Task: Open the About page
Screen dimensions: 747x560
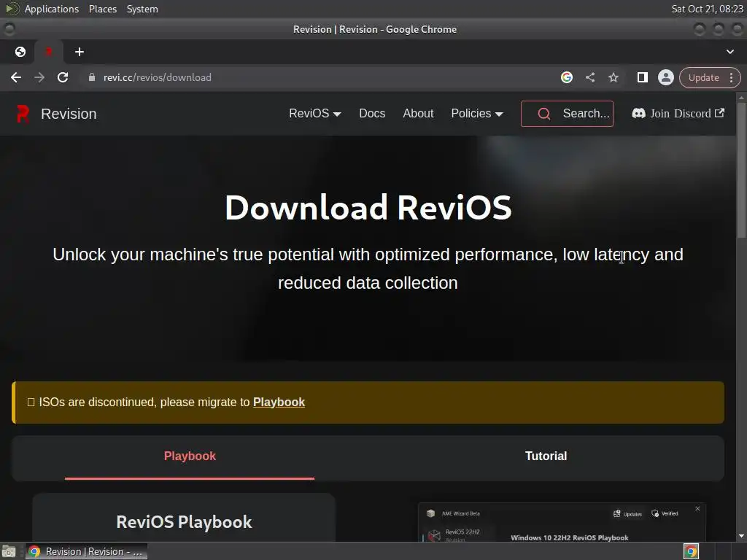Action: [x=418, y=113]
